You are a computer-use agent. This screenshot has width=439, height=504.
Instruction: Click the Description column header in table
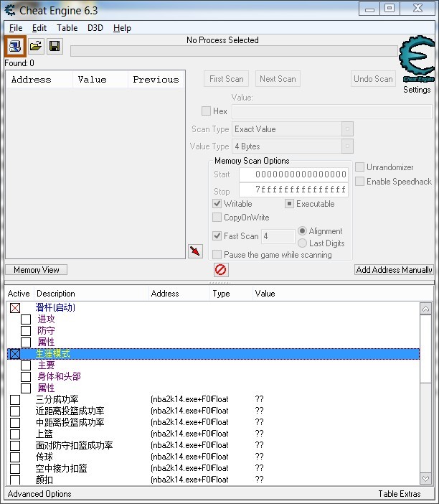coord(91,294)
